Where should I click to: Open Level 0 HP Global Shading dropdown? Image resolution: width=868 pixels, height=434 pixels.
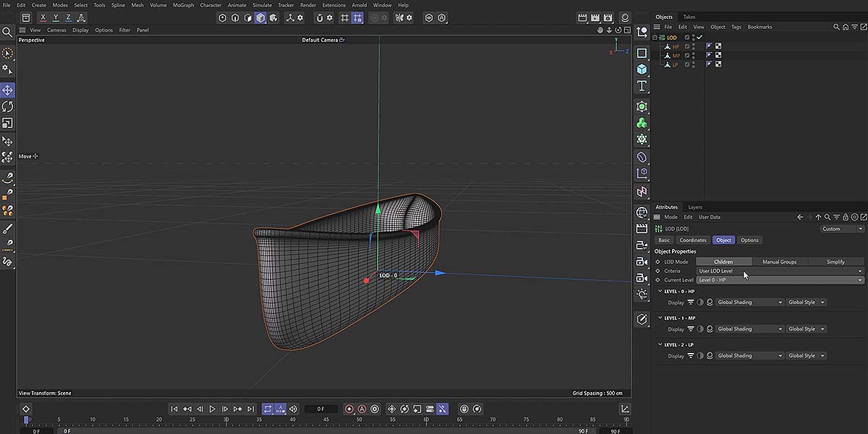[x=750, y=302]
